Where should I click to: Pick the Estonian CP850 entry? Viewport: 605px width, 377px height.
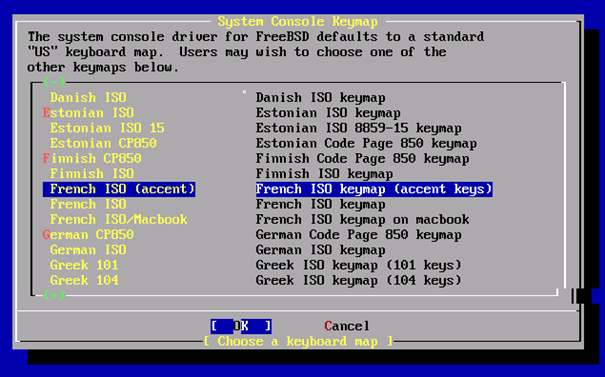click(103, 143)
